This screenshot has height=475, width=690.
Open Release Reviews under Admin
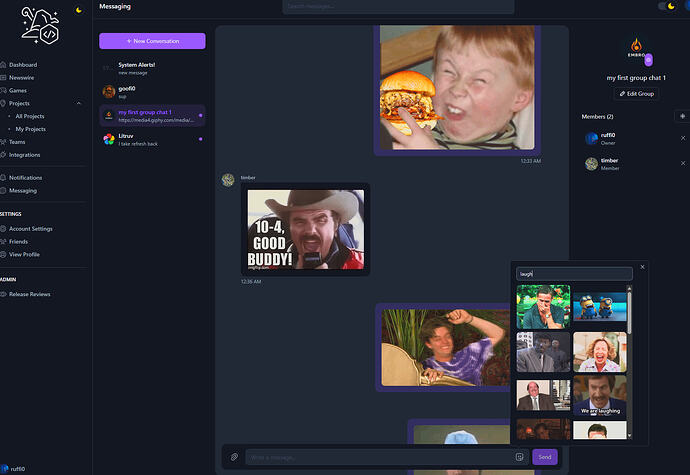tap(29, 294)
